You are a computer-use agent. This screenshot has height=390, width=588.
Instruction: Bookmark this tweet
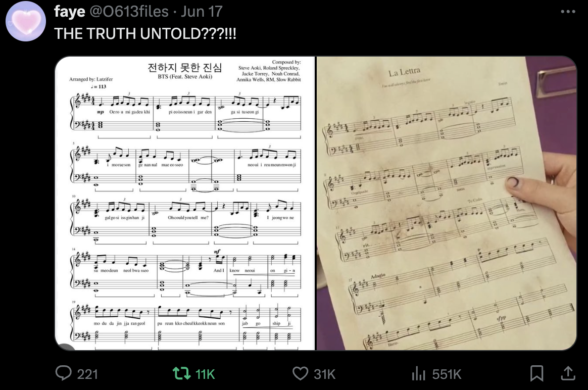536,373
